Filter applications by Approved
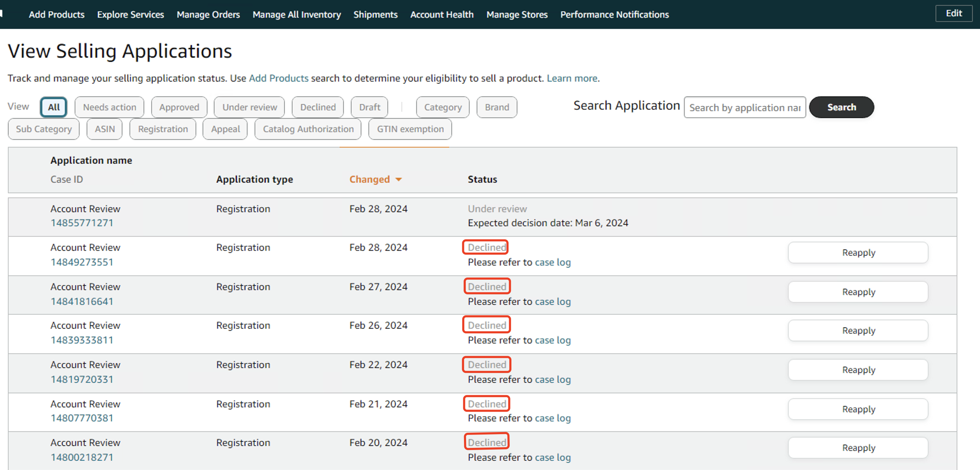This screenshot has width=980, height=470. pyautogui.click(x=179, y=107)
